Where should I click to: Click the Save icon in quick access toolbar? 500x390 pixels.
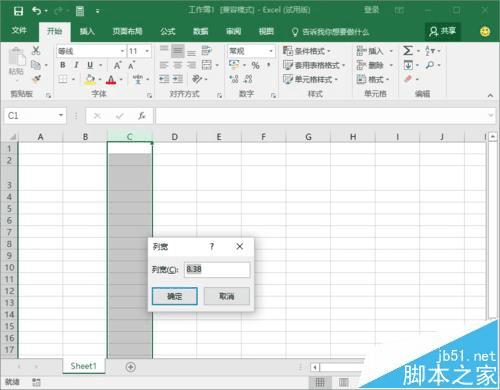[x=18, y=11]
